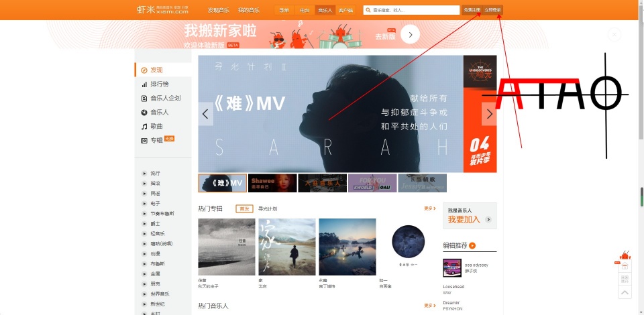Open 发现音乐 in top navigation
The height and width of the screenshot is (315, 644).
(219, 10)
